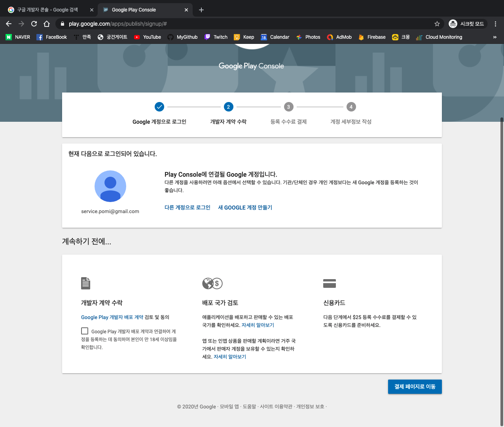The image size is (504, 427).
Task: Click the globe-dollar icon above 배포 국가 검토
Action: pos(212,283)
